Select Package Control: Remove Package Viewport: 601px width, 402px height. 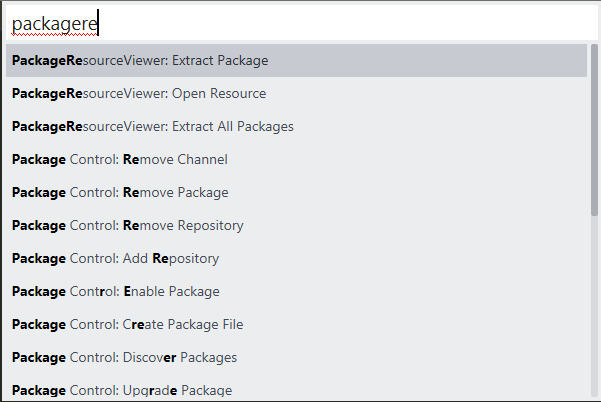[120, 192]
